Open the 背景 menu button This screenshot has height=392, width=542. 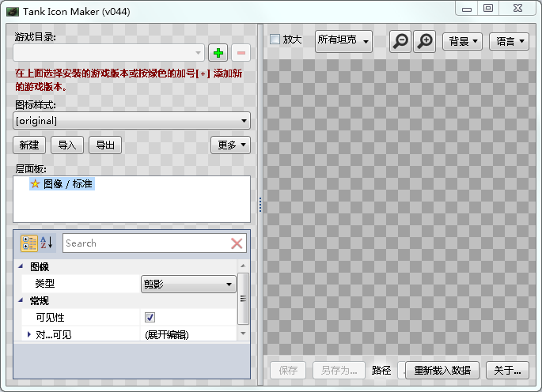(462, 41)
